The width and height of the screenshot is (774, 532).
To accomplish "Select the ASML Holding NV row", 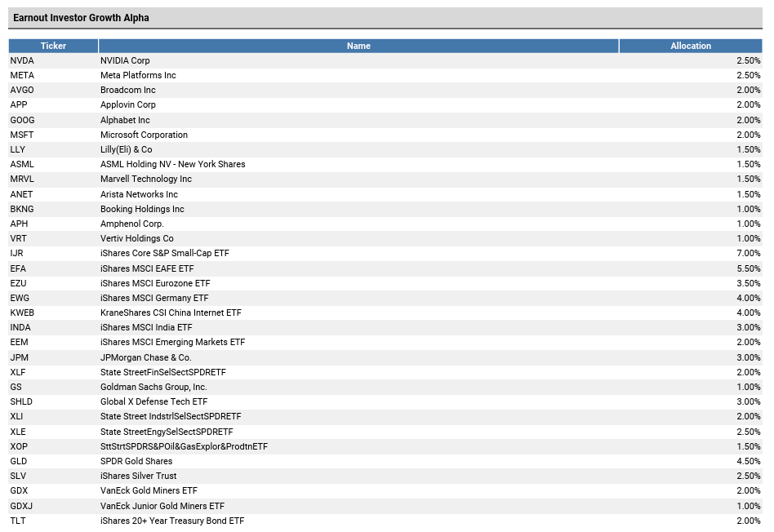I will coord(385,164).
